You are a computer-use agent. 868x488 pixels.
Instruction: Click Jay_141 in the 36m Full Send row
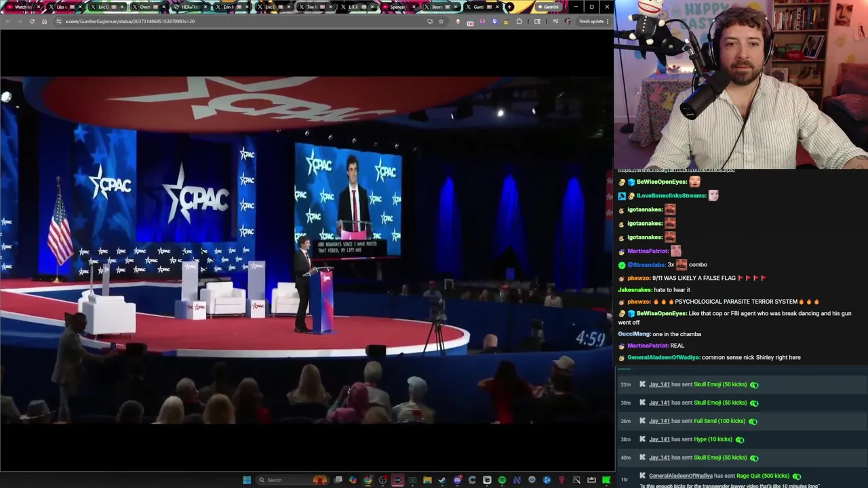(x=659, y=421)
